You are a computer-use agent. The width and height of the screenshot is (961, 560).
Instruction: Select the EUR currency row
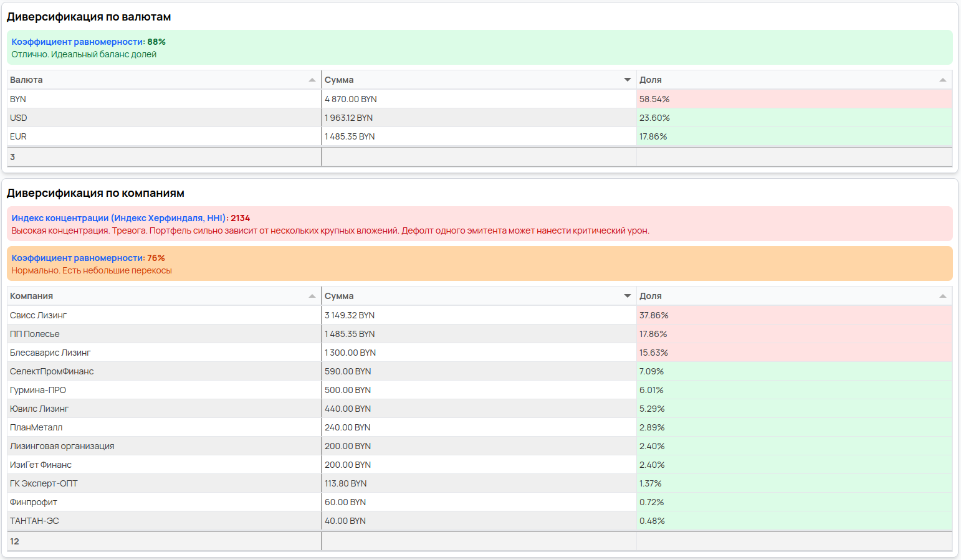(19, 136)
